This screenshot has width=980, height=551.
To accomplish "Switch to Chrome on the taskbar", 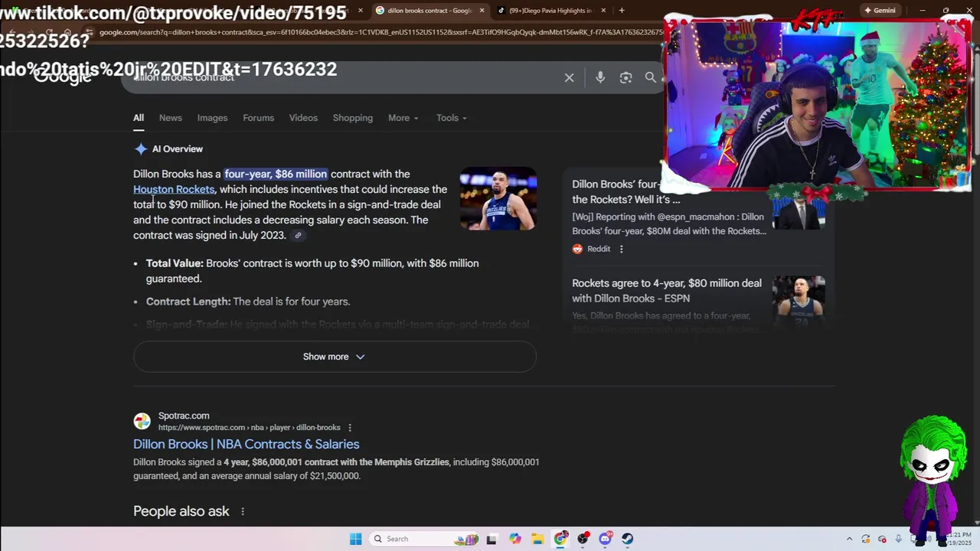I will (x=560, y=539).
